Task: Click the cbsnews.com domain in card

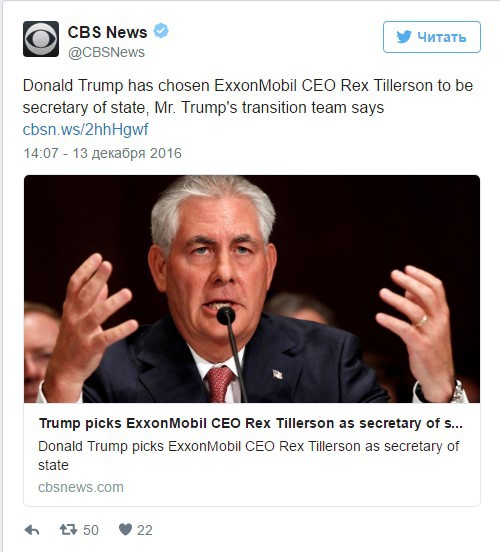Action: click(81, 487)
